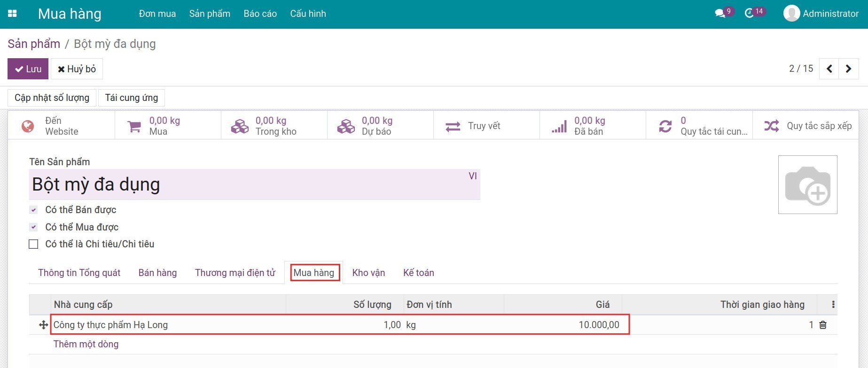868x368 pixels.
Task: Go to next product record arrow
Action: coord(848,69)
